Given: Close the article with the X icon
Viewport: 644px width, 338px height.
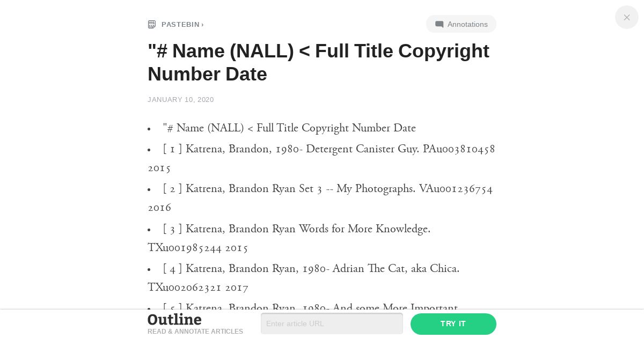Looking at the screenshot, I should [x=627, y=17].
